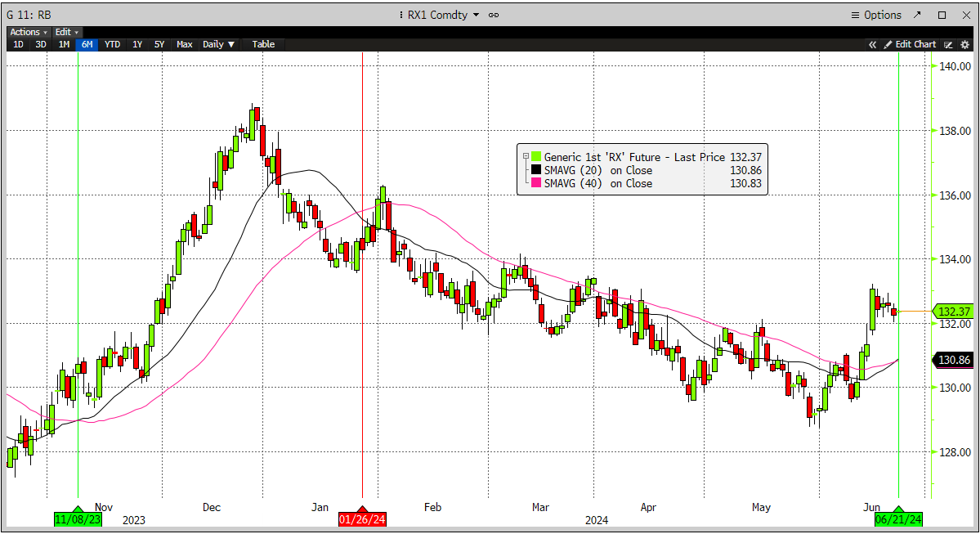Toggle the YTD time range
The width and height of the screenshot is (980, 534).
[112, 44]
